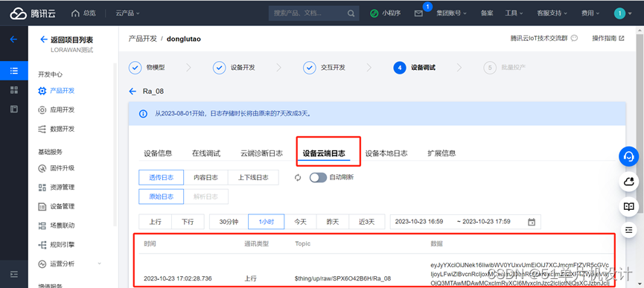The image size is (644, 288).
Task: Expand the 集团账号 dropdown
Action: (x=451, y=13)
